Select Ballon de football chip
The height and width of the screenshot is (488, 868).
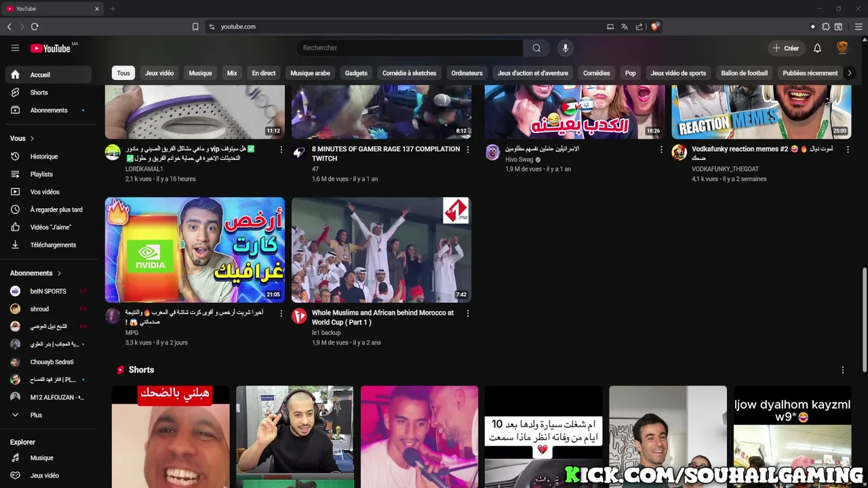745,73
